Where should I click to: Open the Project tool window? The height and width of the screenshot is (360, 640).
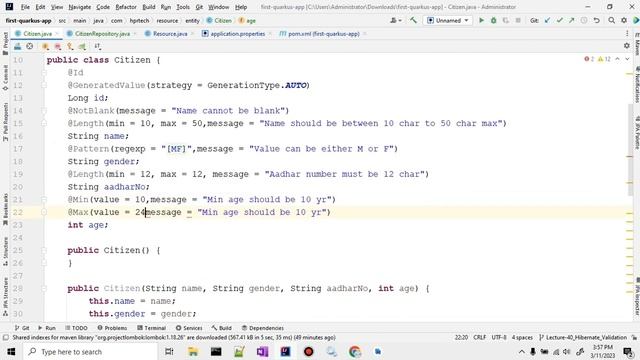(x=5, y=43)
